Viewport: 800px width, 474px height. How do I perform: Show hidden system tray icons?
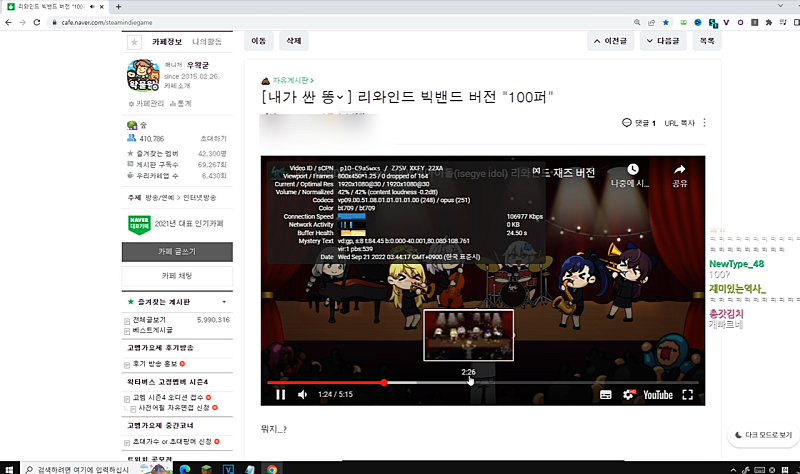point(733,470)
